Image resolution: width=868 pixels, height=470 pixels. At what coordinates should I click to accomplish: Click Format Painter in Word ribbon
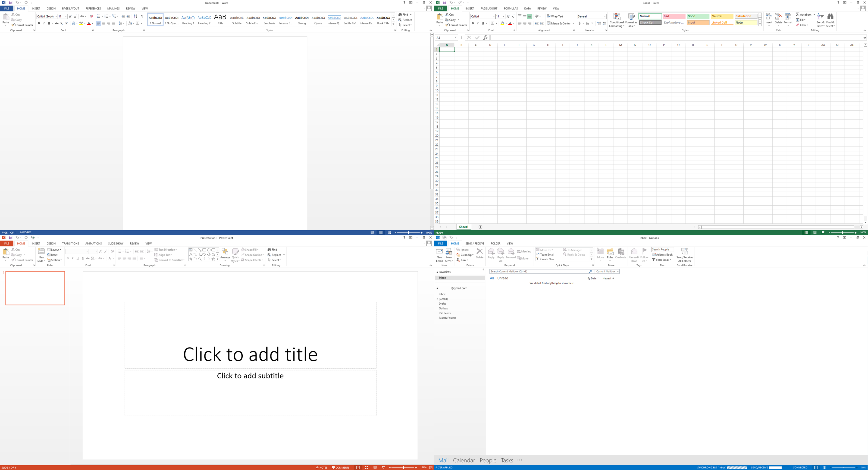[22, 25]
